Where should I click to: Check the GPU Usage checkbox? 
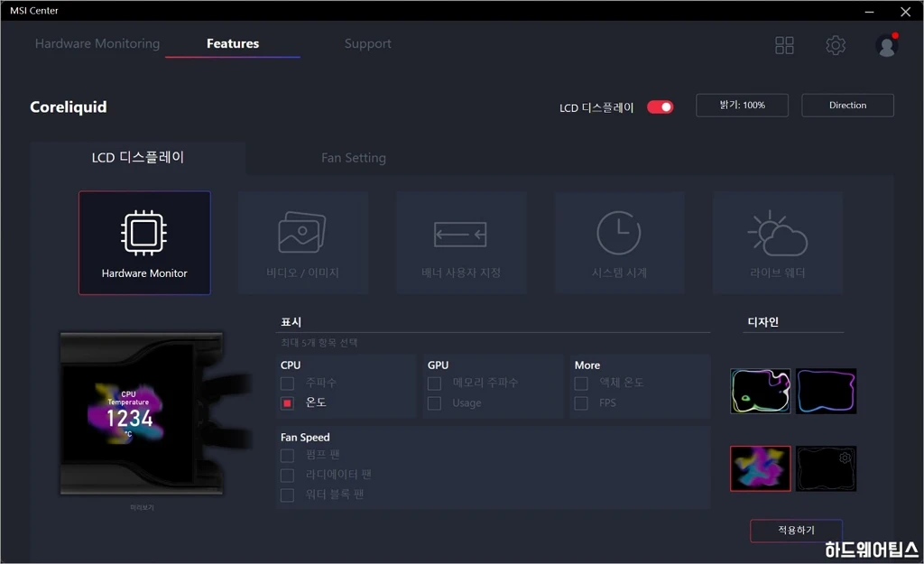[434, 403]
